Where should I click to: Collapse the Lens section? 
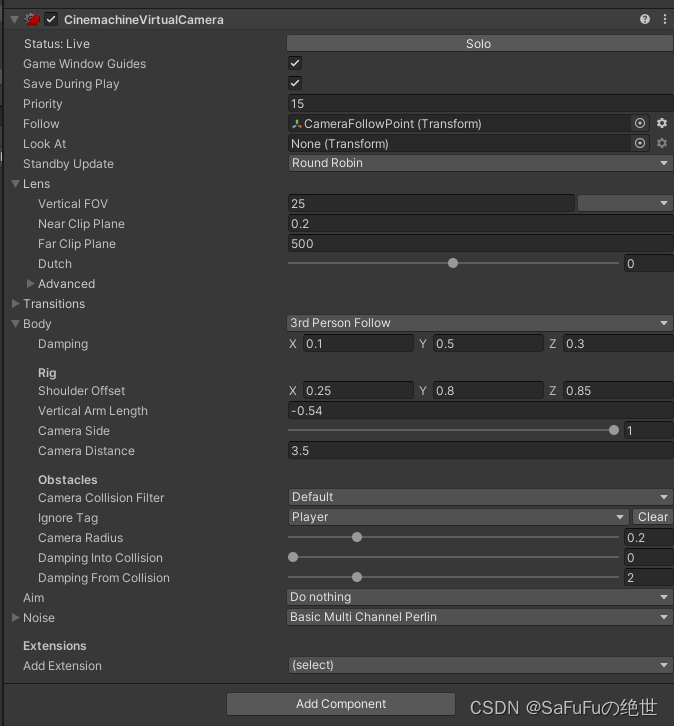[16, 183]
